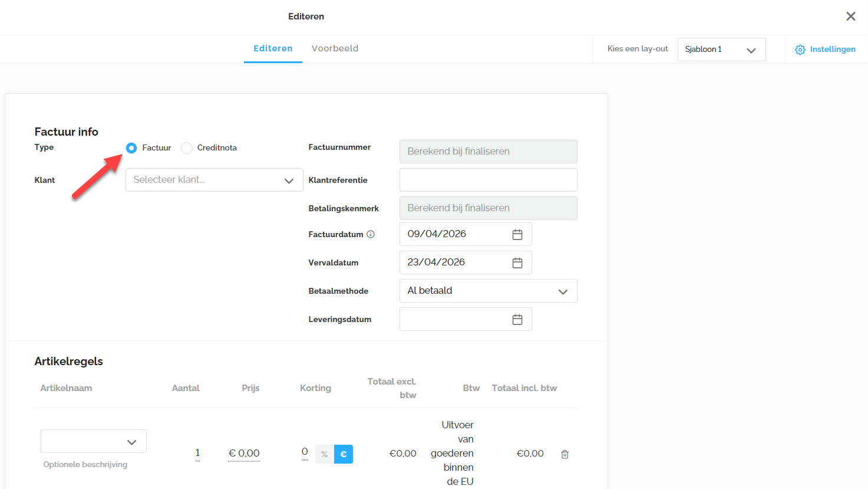Screen dimensions: 868x489
Task: Click the Instellingen link
Action: click(833, 50)
